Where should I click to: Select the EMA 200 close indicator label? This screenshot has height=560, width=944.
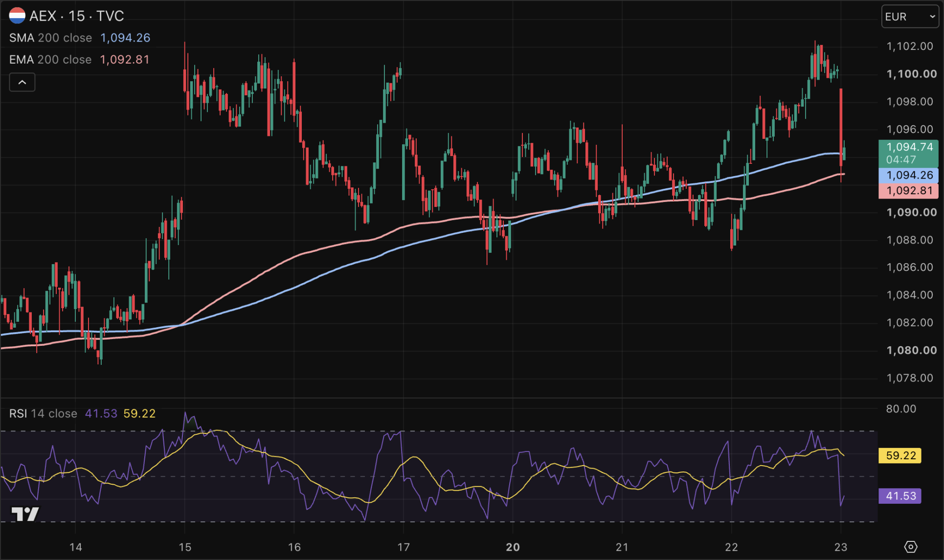pyautogui.click(x=50, y=59)
